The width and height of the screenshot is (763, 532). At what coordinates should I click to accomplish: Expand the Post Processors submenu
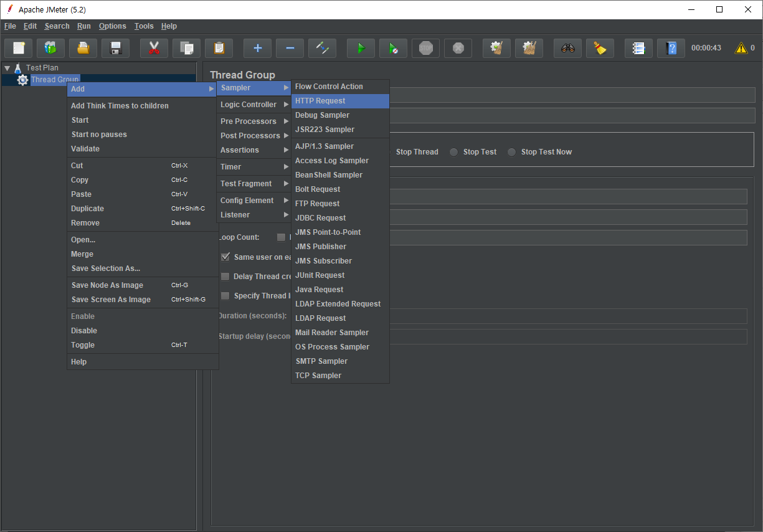(254, 136)
